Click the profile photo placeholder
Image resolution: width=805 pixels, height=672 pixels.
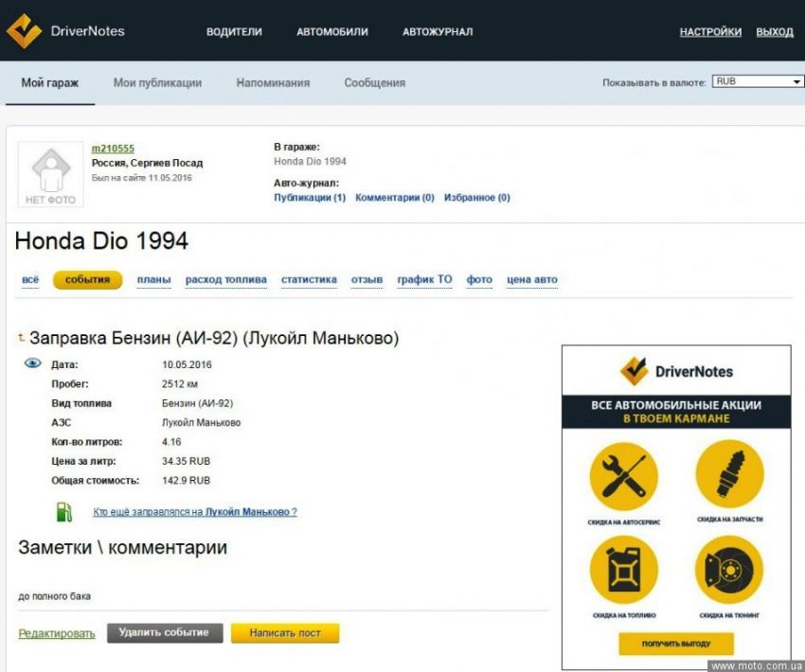[x=51, y=174]
